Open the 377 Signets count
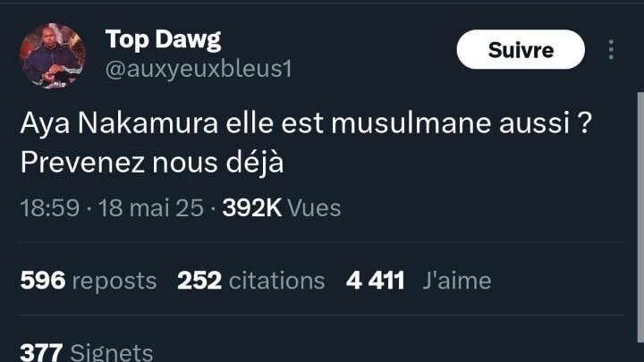This screenshot has width=644, height=362. tap(87, 352)
